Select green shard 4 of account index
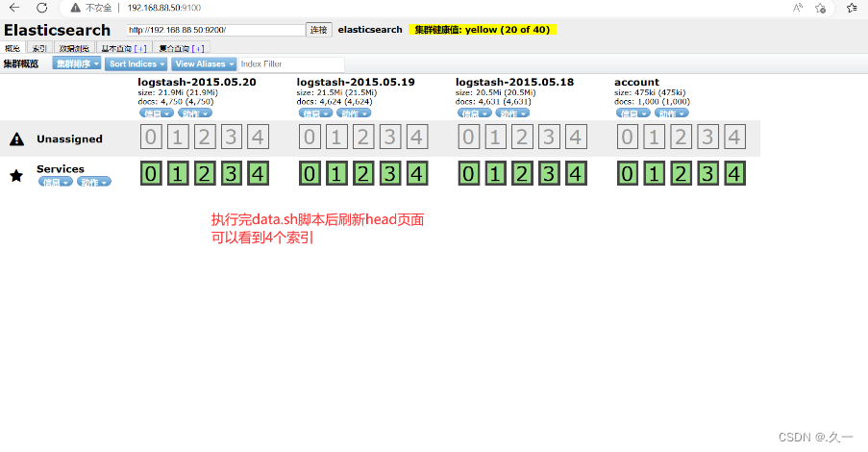This screenshot has width=868, height=452. [734, 173]
